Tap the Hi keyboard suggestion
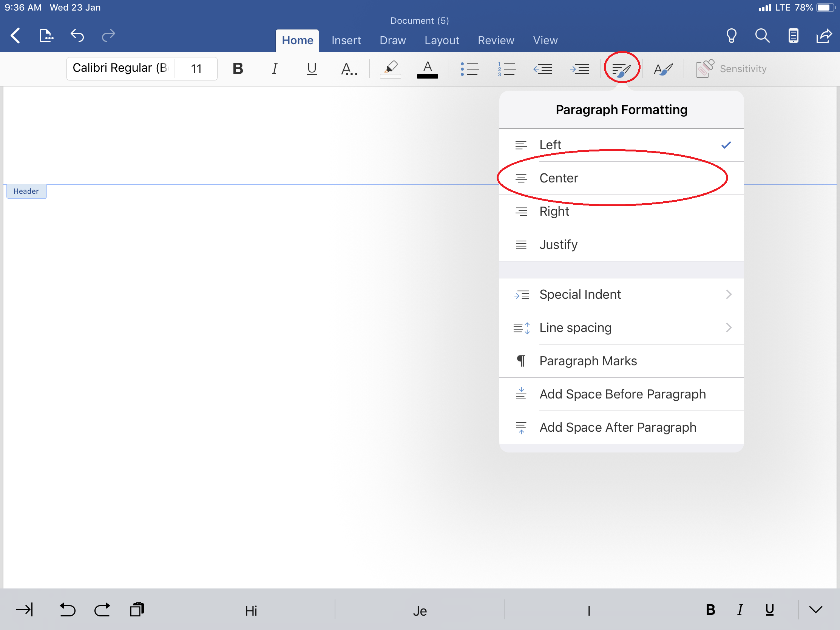Screen dimensions: 840x630 [x=251, y=611]
